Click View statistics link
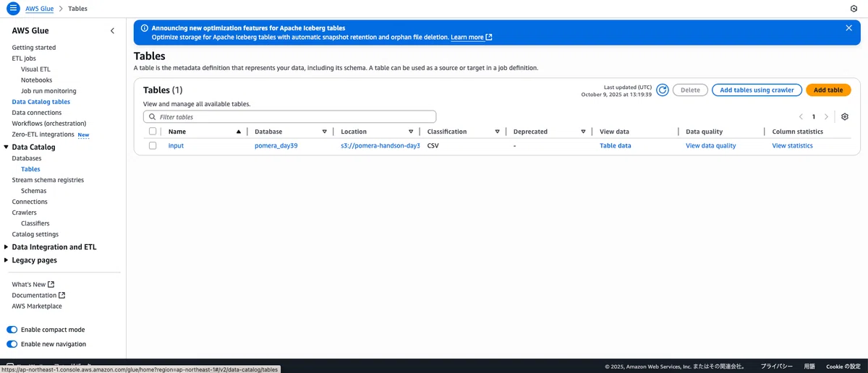Image resolution: width=868 pixels, height=373 pixels. click(793, 145)
